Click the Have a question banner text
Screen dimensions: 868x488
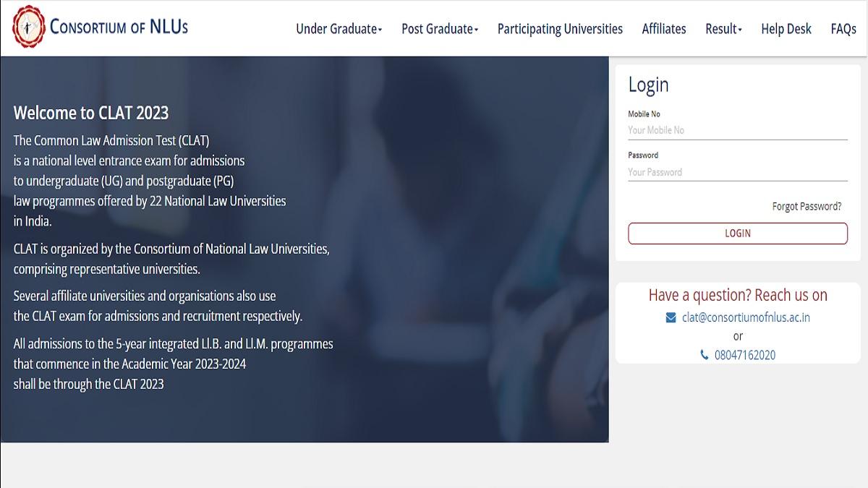(x=738, y=294)
